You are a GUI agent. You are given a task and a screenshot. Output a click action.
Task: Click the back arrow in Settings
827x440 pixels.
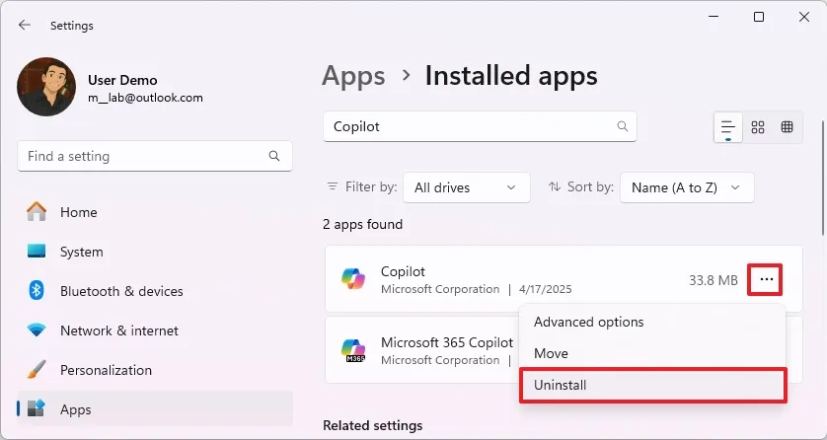(24, 25)
